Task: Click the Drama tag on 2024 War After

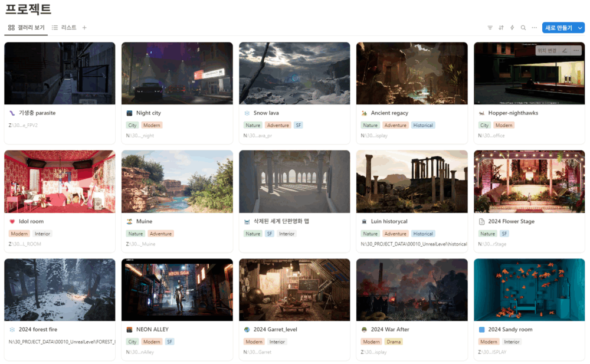Action: (x=394, y=342)
